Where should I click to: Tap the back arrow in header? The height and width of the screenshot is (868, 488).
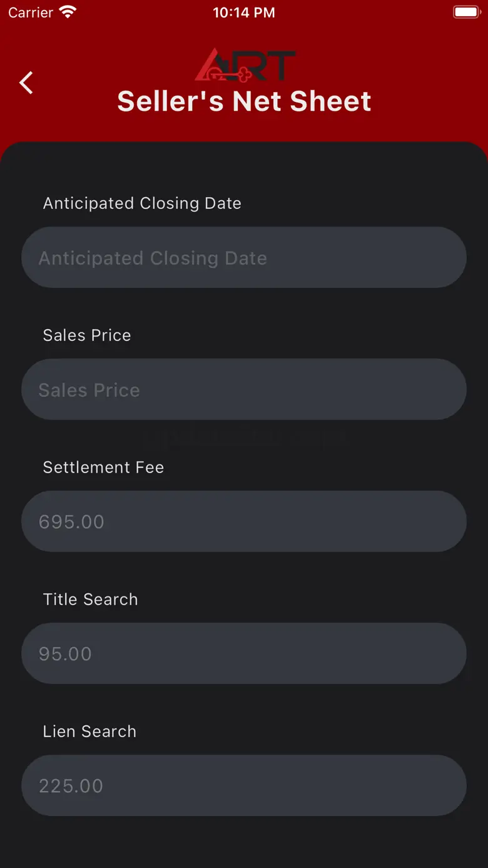26,83
